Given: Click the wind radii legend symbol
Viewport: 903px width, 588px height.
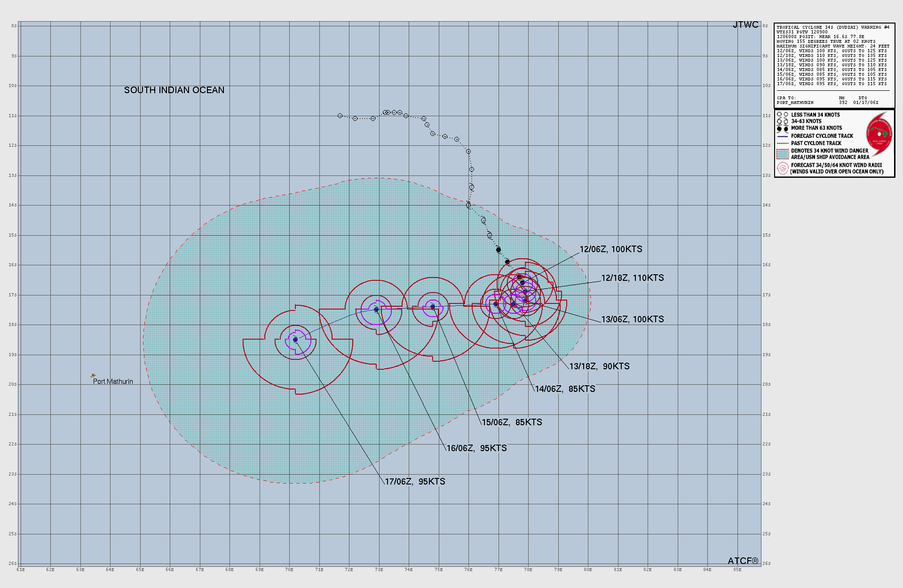Looking at the screenshot, I should tap(783, 168).
